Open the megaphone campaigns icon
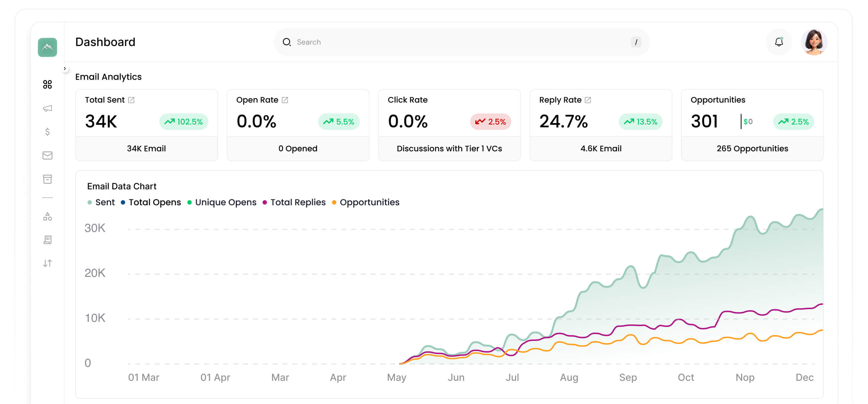The height and width of the screenshot is (404, 868). tap(47, 108)
